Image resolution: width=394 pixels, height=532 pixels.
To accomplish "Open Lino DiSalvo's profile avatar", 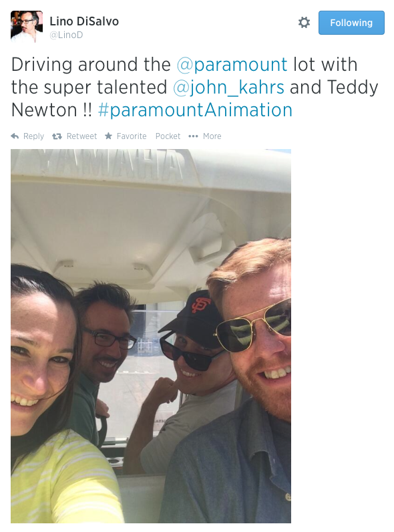I will click(27, 27).
